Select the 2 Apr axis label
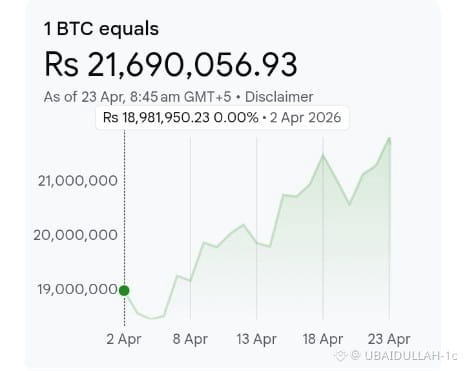Image resolution: width=465 pixels, height=371 pixels. (124, 339)
